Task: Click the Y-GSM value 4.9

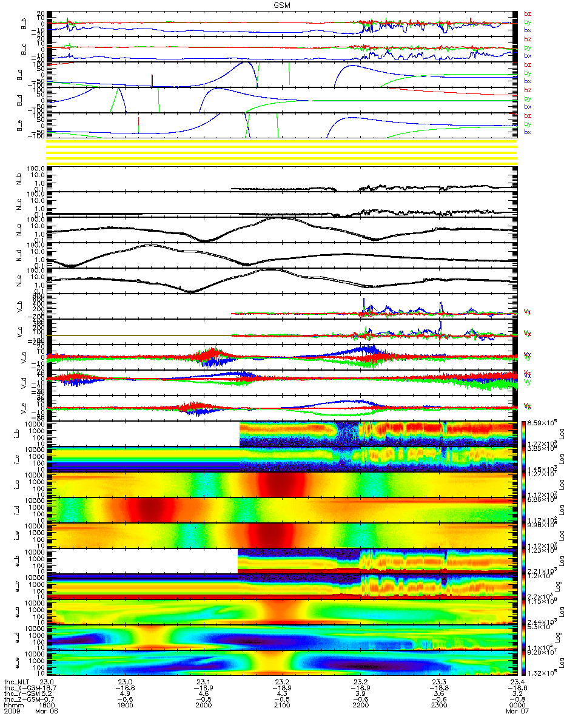Action: point(125,693)
